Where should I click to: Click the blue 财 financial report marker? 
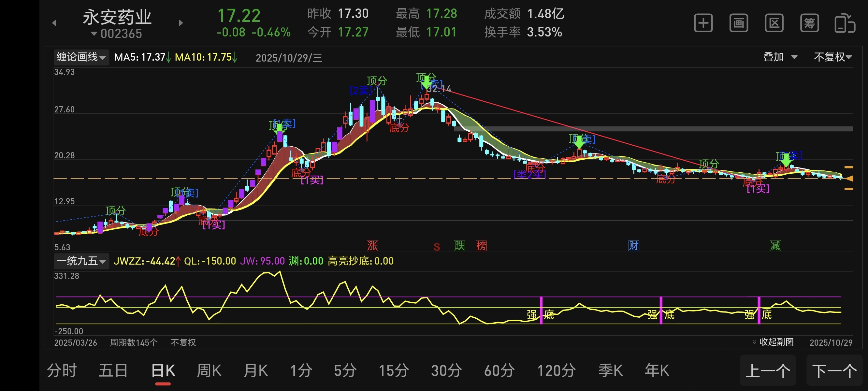point(633,245)
